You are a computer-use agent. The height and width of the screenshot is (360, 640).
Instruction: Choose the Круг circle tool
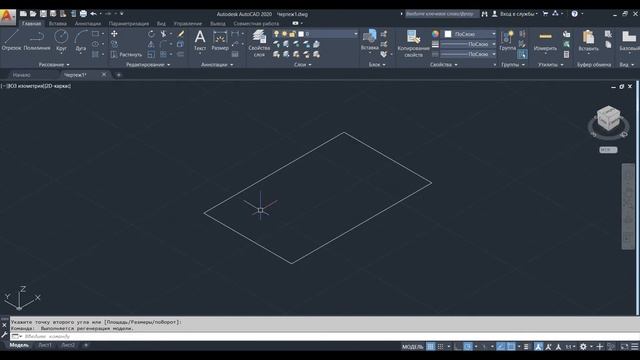coord(61,40)
